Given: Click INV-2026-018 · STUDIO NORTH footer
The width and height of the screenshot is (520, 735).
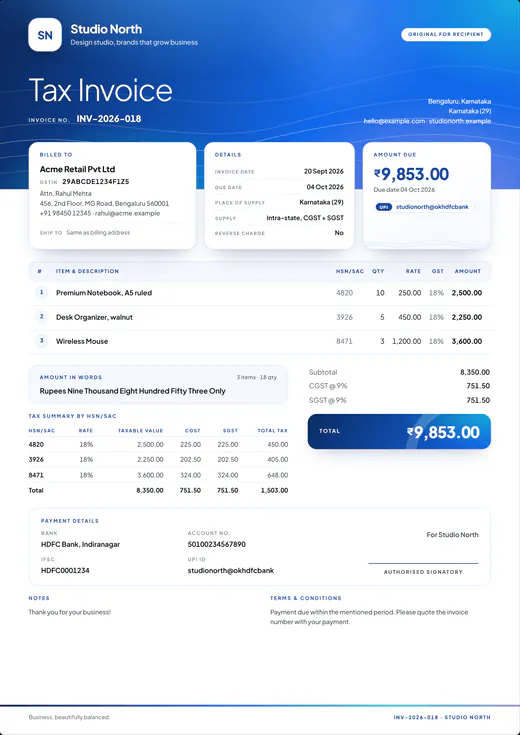Looking at the screenshot, I should point(442,718).
